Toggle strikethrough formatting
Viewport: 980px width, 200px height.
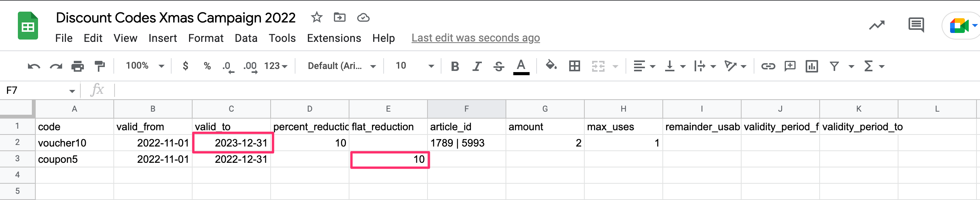(x=499, y=66)
